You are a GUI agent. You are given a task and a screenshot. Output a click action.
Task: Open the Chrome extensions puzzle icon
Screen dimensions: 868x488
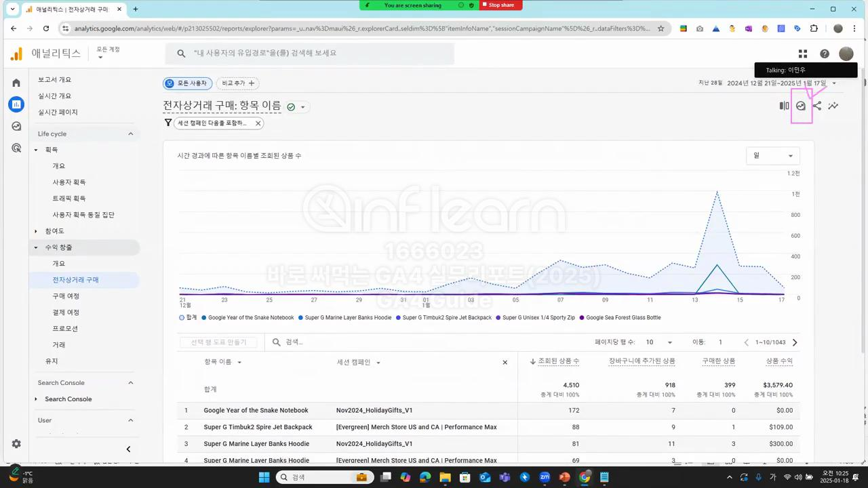(814, 28)
